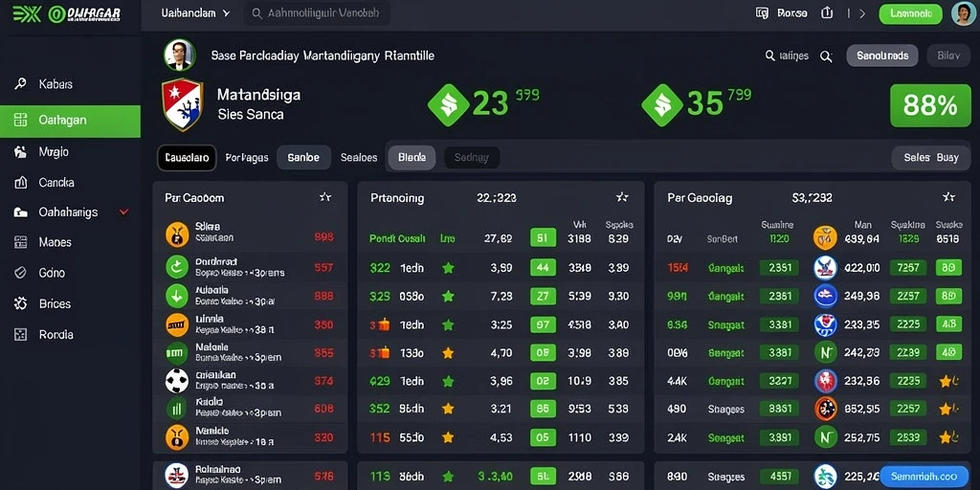Click the share icon in top bar
Image resolution: width=980 pixels, height=490 pixels.
coord(827,12)
